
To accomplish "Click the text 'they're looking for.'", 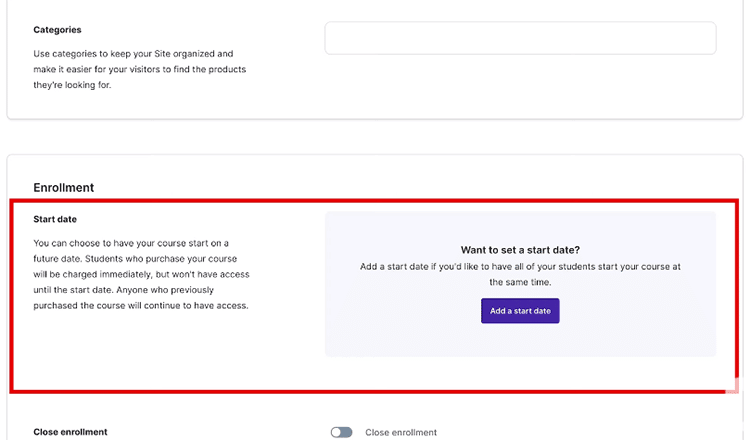I will (x=72, y=85).
